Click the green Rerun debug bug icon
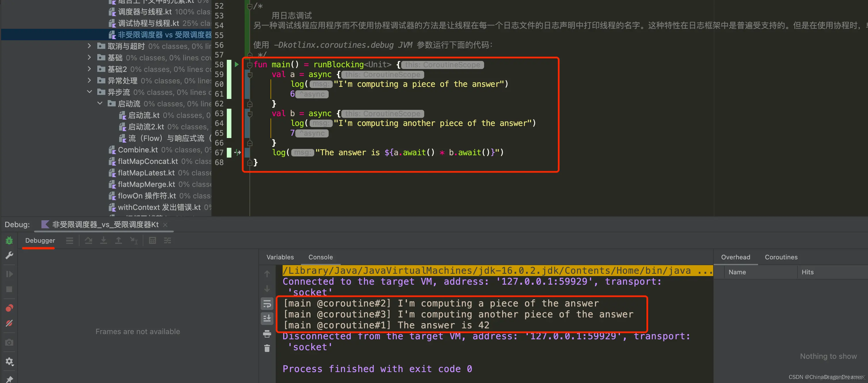 (x=9, y=240)
